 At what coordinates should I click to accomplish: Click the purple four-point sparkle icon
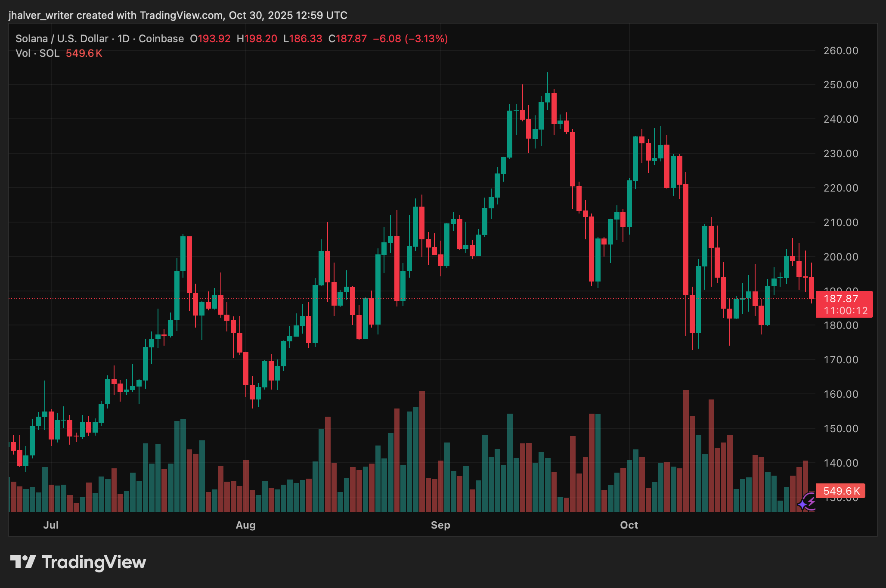click(803, 504)
